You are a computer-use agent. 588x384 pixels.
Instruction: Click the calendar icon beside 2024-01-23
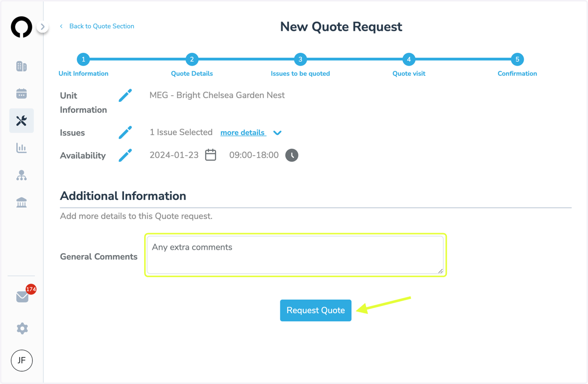coord(211,155)
